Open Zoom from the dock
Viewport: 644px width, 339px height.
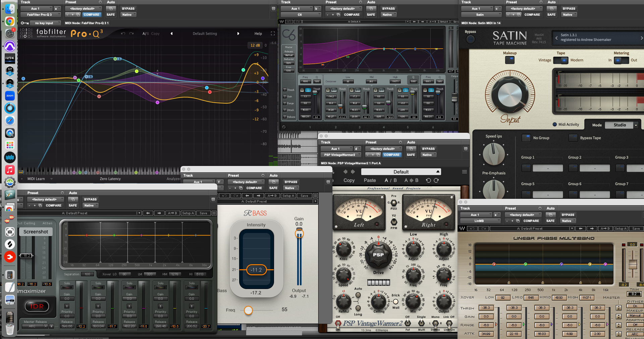click(x=10, y=96)
